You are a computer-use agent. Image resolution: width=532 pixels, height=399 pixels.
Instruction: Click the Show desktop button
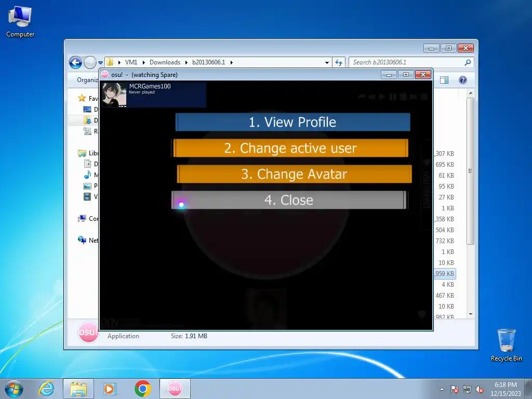528,389
